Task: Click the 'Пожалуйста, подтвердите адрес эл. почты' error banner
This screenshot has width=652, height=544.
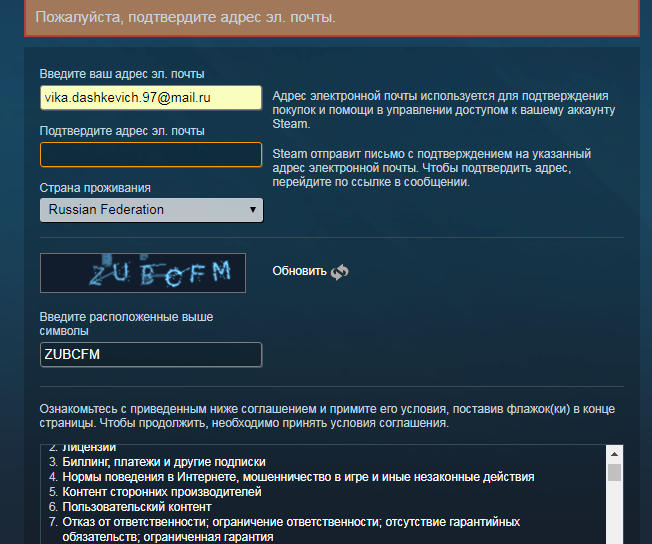Action: tap(332, 17)
